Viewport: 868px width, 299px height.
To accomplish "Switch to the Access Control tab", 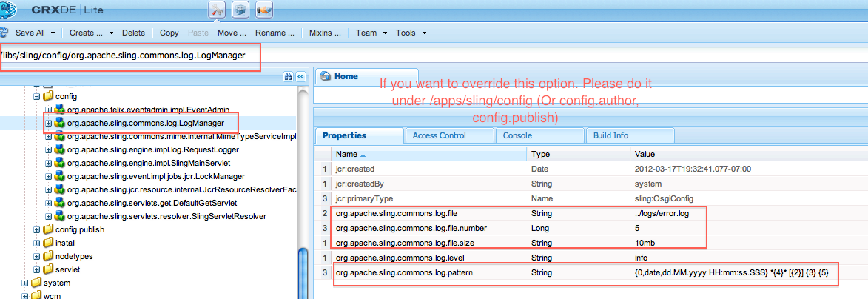I will coord(449,135).
